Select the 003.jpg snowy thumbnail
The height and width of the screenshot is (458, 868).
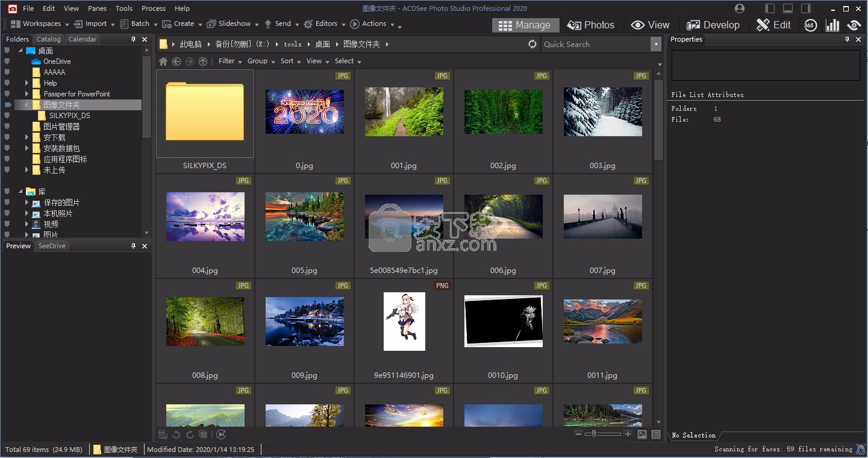[603, 111]
